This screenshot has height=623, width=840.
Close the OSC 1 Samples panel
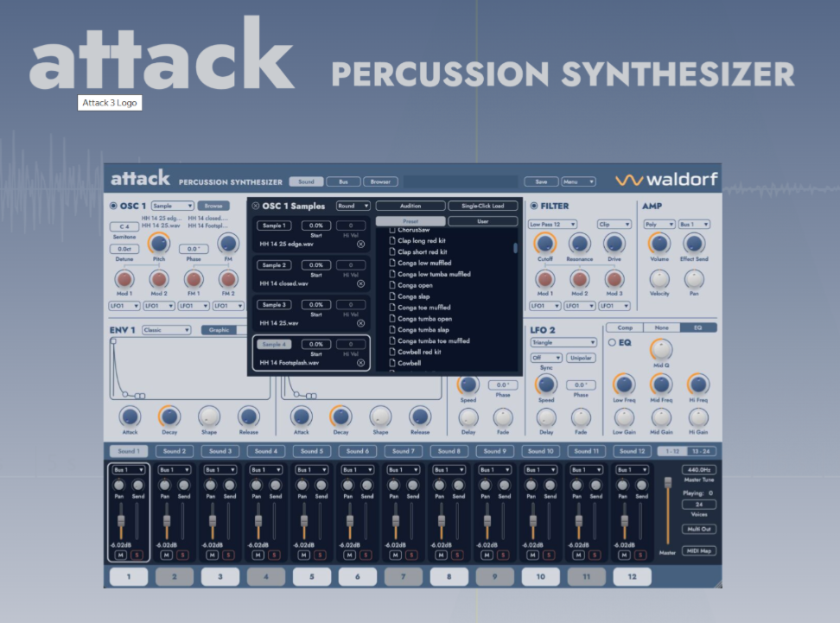tap(256, 206)
